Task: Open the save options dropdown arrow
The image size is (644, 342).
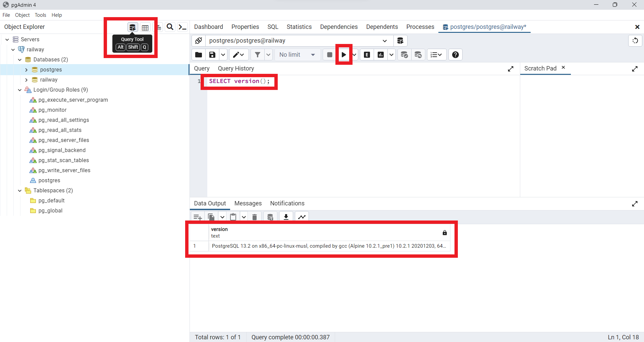Action: point(223,55)
